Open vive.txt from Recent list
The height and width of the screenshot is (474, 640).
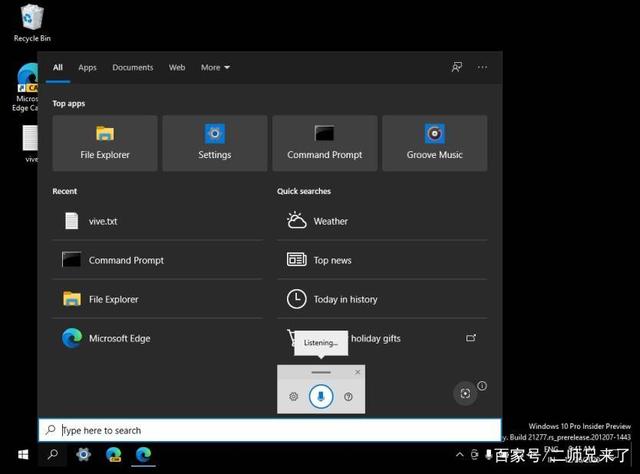tap(158, 221)
